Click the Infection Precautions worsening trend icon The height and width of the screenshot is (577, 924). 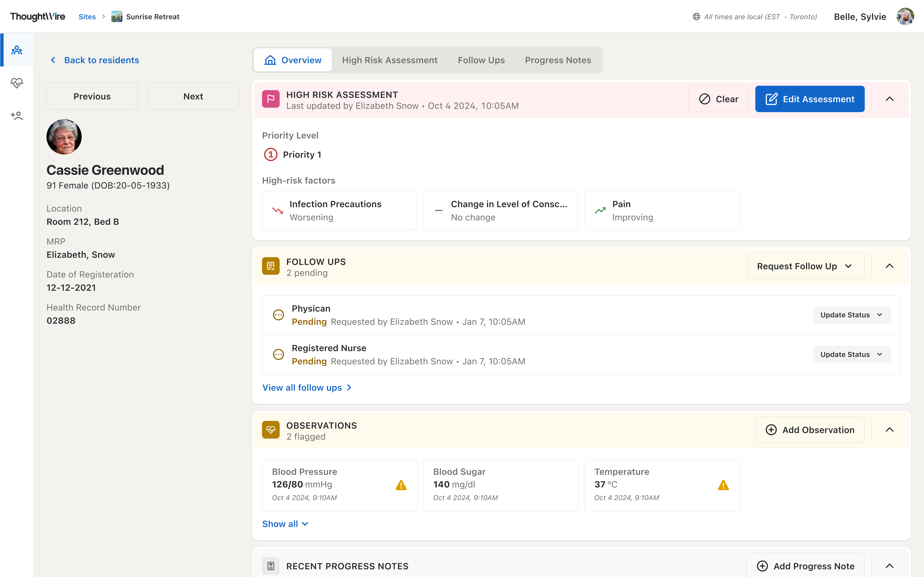[278, 210]
